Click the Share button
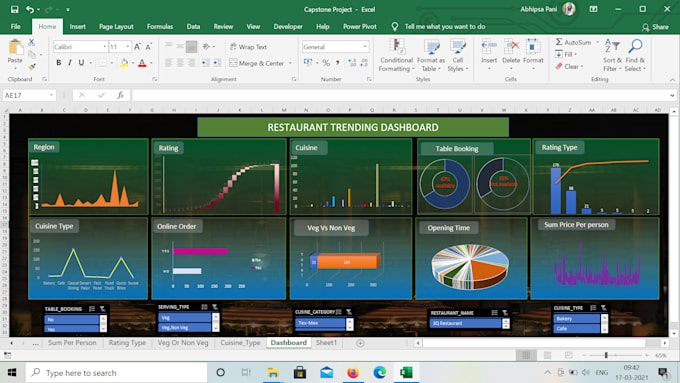 [655, 27]
